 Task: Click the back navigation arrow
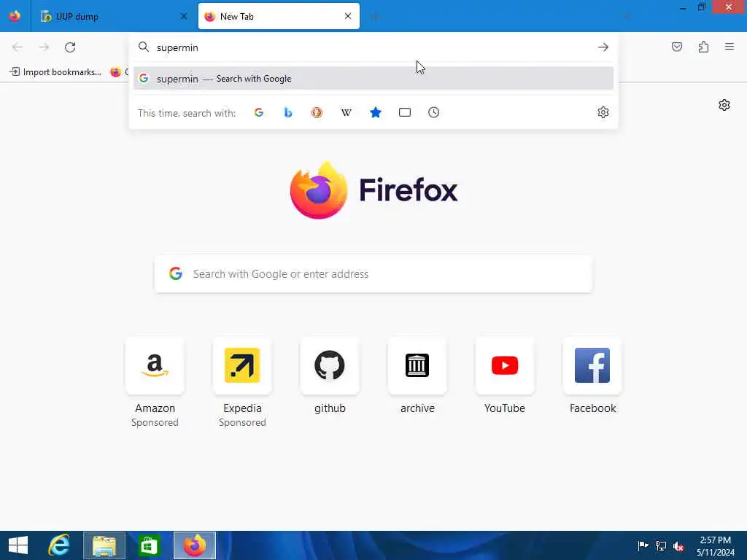click(x=18, y=47)
